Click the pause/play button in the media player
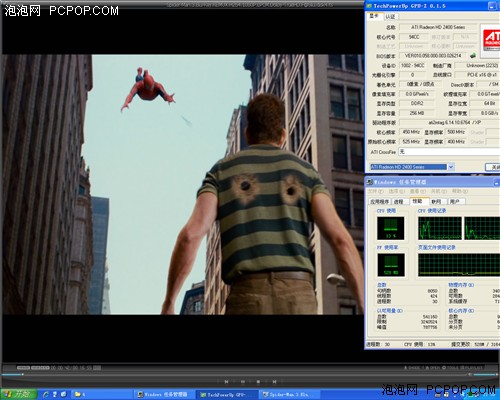The width and height of the screenshot is (500, 400). tap(243, 382)
